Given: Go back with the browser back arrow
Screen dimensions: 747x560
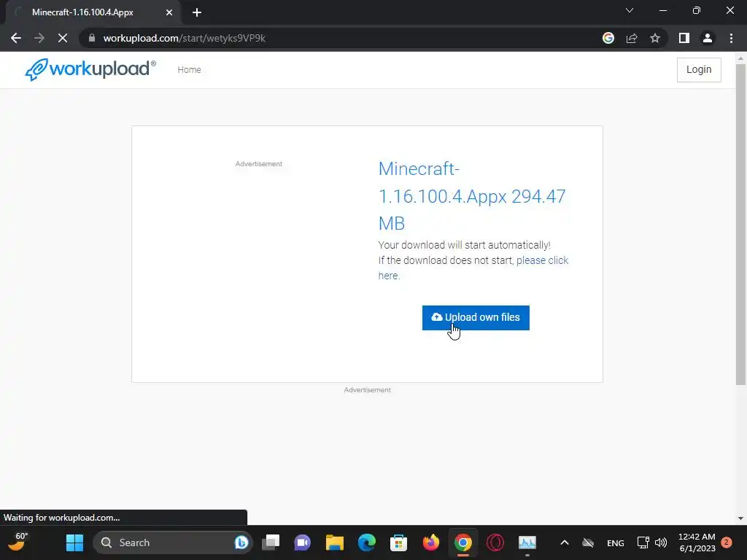Looking at the screenshot, I should 16,38.
